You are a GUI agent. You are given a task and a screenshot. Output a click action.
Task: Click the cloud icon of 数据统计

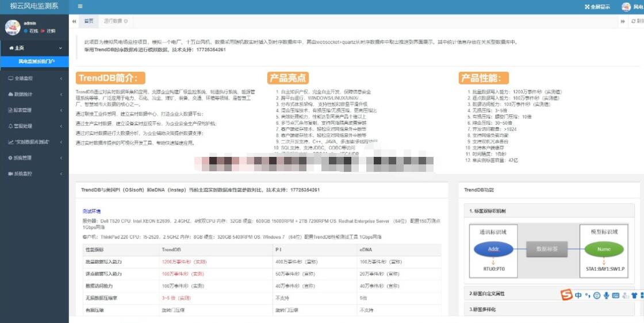tap(11, 94)
